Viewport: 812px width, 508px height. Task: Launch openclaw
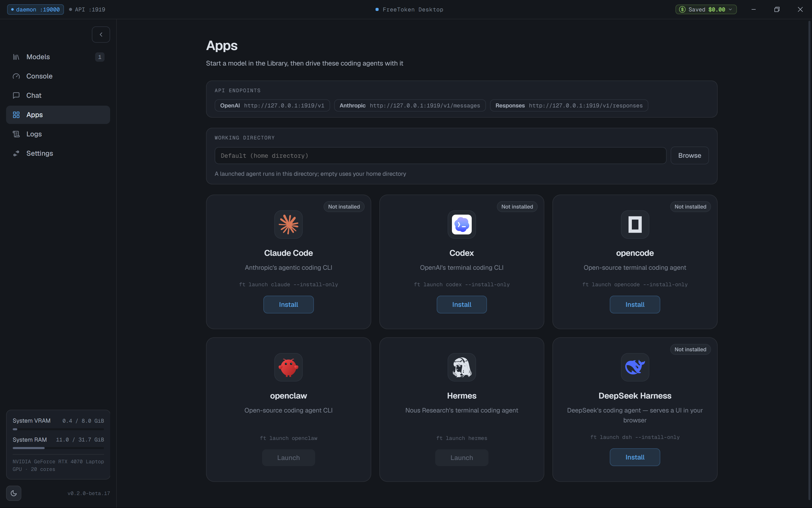tap(288, 458)
